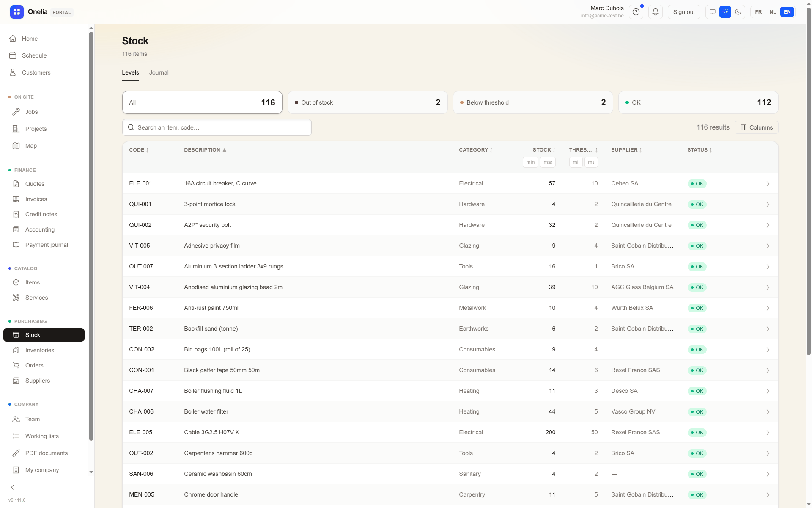Screen dimensions: 812x508
Task: Open the QUI-002 row chevron
Action: pos(768,225)
